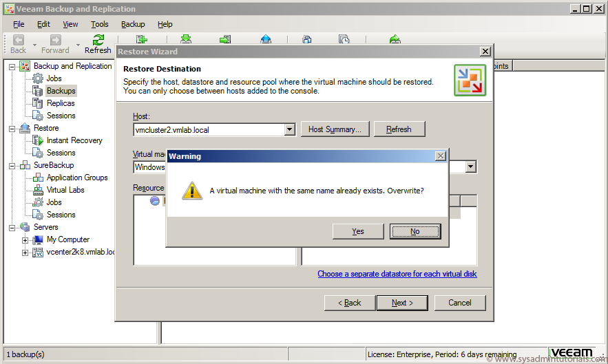Select the SureBackup tree node
The width and height of the screenshot is (608, 364).
(x=54, y=165)
